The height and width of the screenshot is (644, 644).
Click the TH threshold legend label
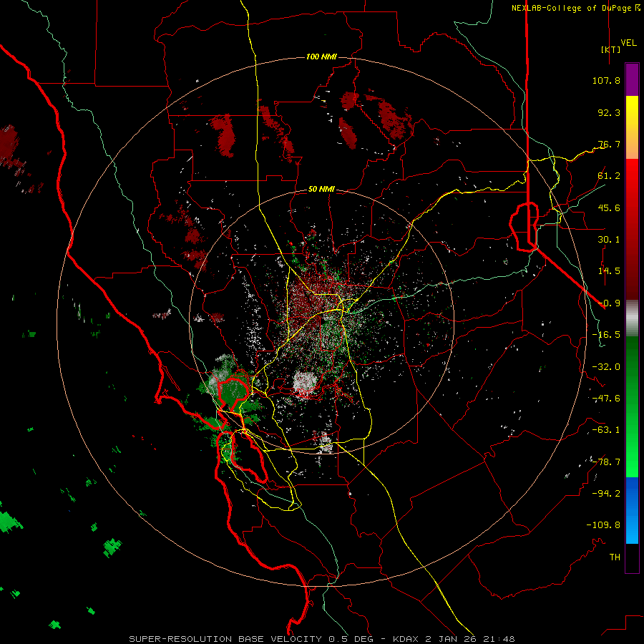[615, 557]
